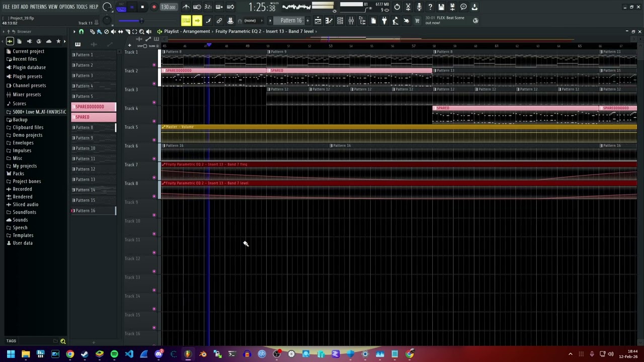The image size is (644, 362).
Task: Open the Piano roll view icon
Action: tap(329, 21)
